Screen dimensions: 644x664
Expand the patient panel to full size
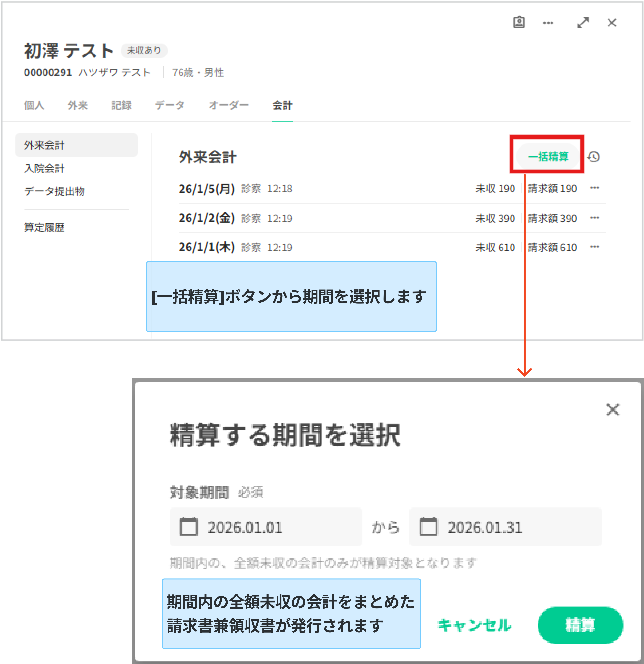click(x=583, y=23)
